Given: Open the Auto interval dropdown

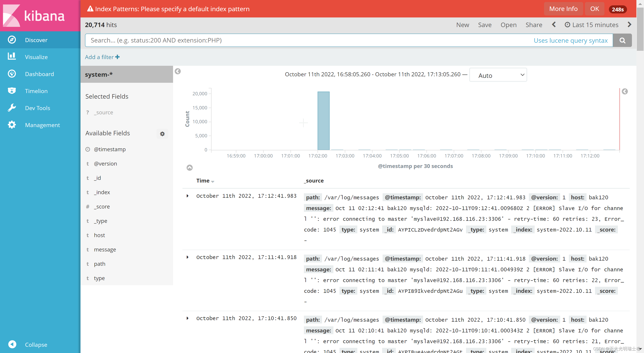Looking at the screenshot, I should (x=498, y=75).
